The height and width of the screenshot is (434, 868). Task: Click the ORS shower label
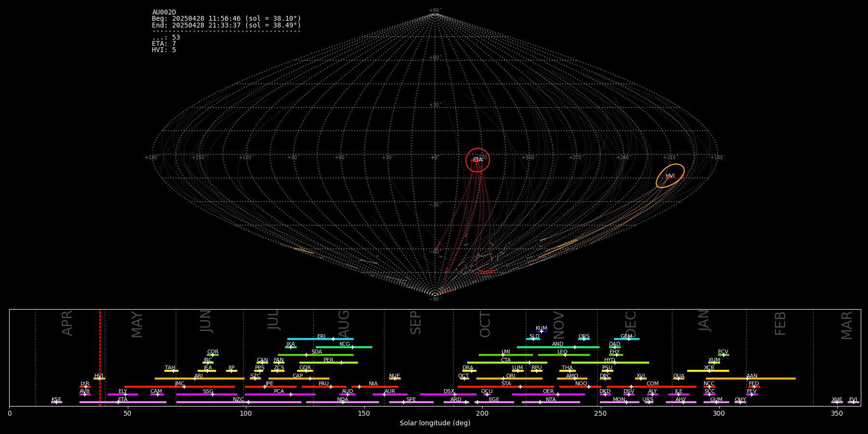tap(584, 337)
